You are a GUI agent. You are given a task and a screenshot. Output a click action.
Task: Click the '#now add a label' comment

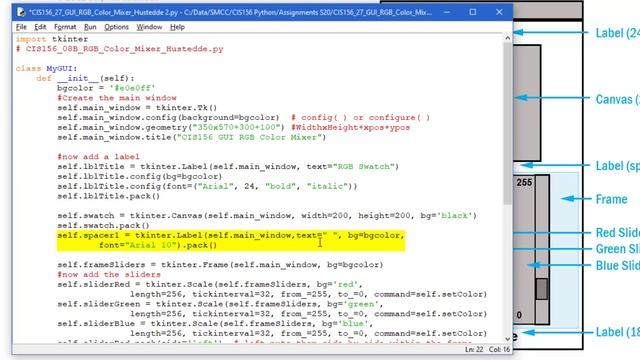[x=98, y=157]
